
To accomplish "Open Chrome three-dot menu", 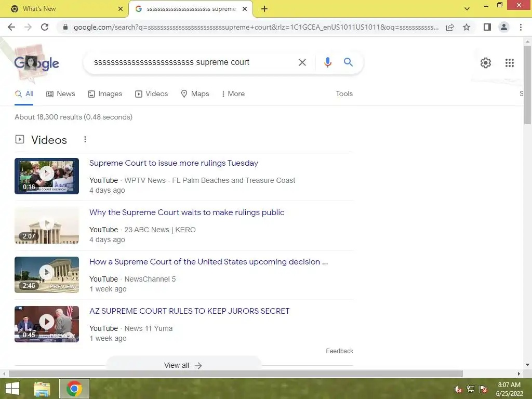I will [x=521, y=27].
